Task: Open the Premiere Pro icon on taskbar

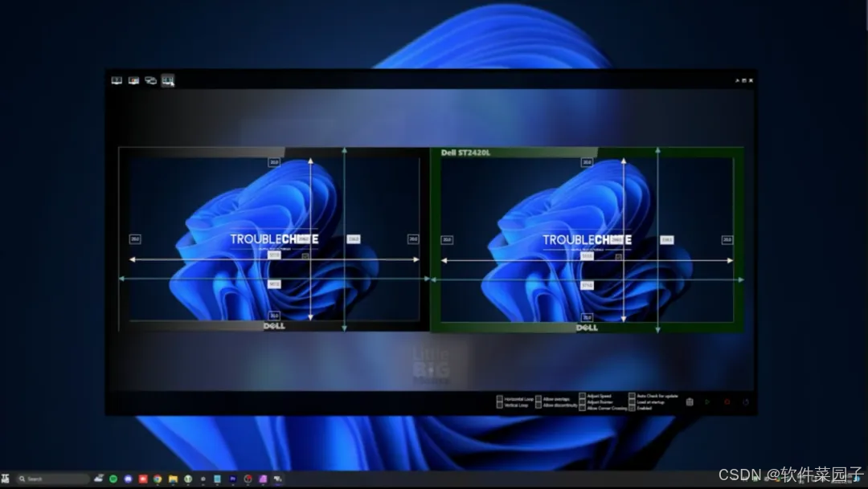Action: pos(233,479)
